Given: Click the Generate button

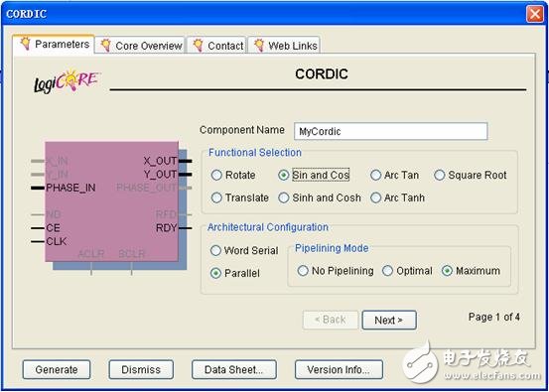Looking at the screenshot, I should pos(57,369).
